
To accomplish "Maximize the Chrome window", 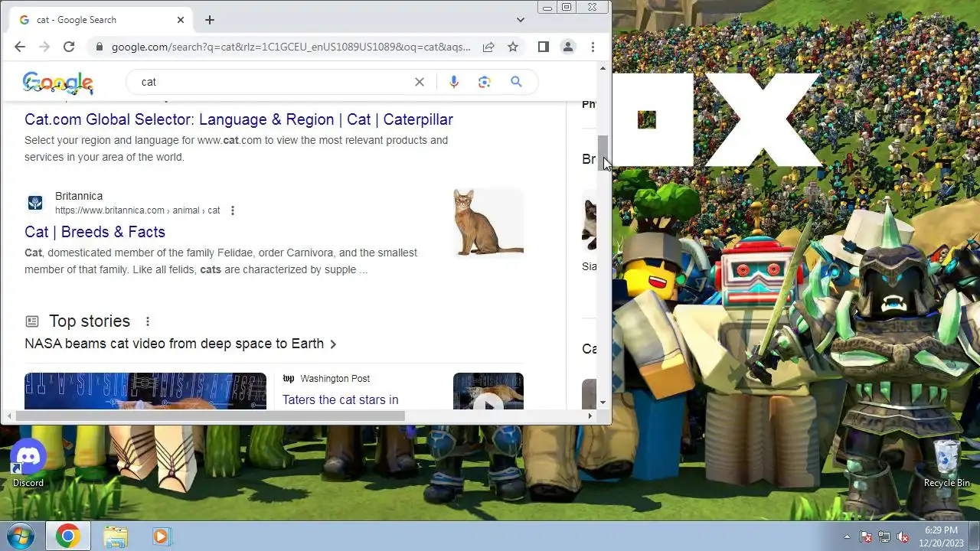I will coord(567,7).
